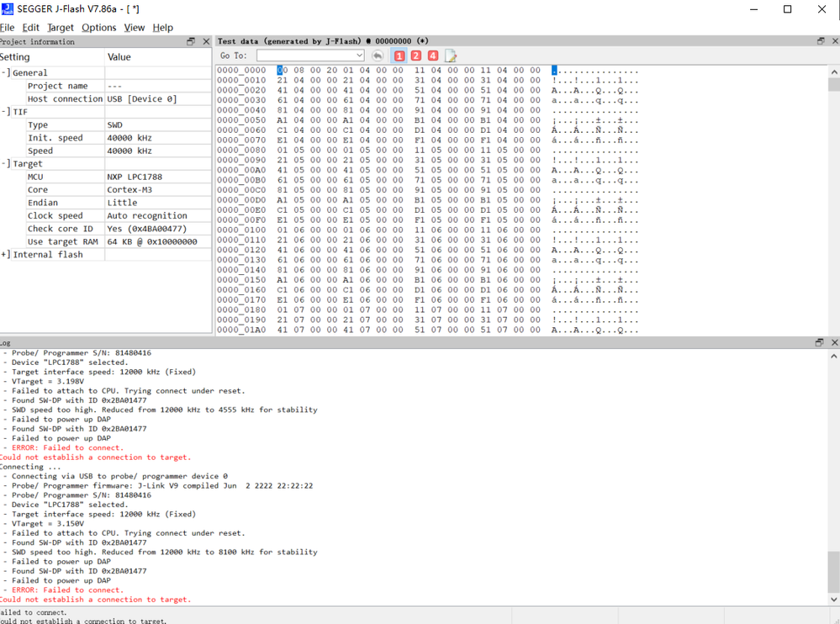The width and height of the screenshot is (840, 624).
Task: Click the J-Flash application title icon
Action: [7, 8]
